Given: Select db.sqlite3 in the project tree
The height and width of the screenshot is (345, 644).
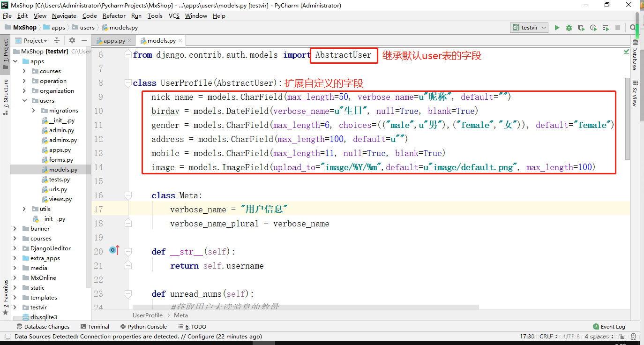Looking at the screenshot, I should pos(44,317).
